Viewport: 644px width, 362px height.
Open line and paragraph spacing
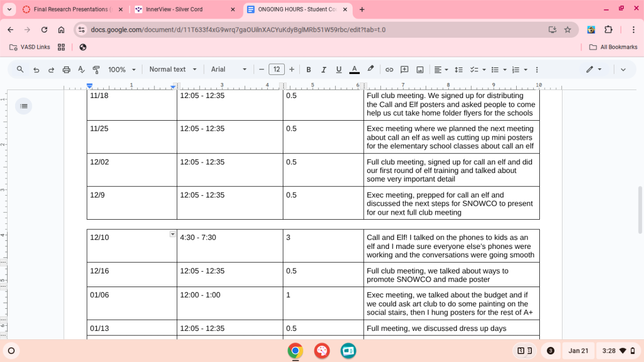click(459, 69)
